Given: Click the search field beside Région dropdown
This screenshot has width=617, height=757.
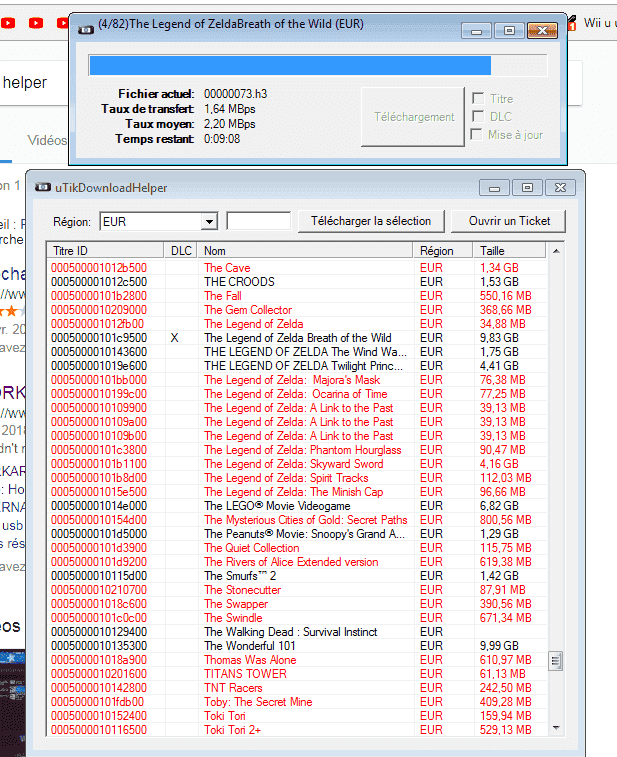Looking at the screenshot, I should coord(259,221).
